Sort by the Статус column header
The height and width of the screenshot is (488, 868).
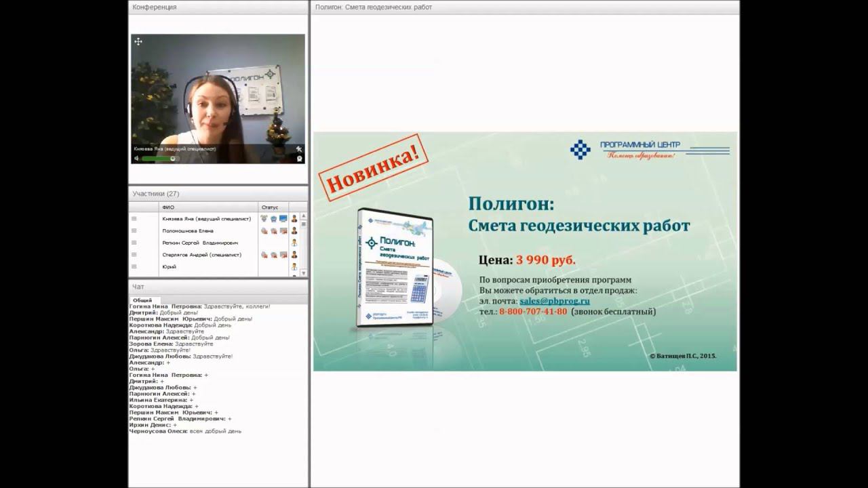[x=273, y=207]
